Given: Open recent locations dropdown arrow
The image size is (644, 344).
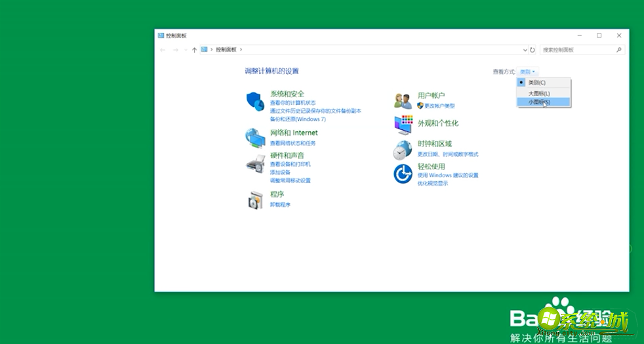Looking at the screenshot, I should click(186, 50).
